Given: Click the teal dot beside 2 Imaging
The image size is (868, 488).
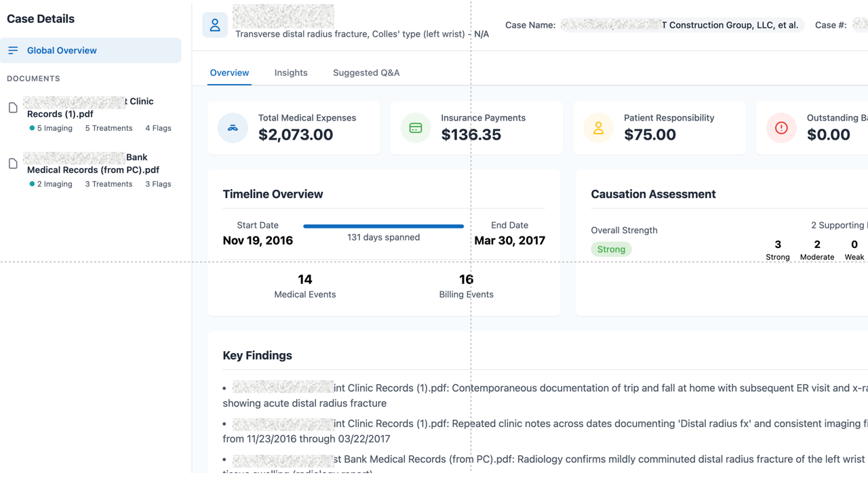Looking at the screenshot, I should click(x=32, y=184).
